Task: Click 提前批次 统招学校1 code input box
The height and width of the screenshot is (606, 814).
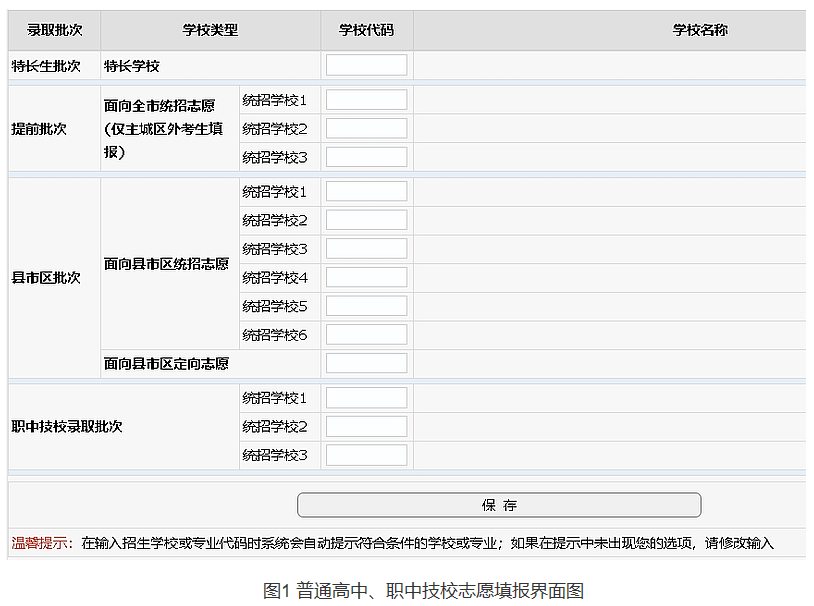Action: 366,100
